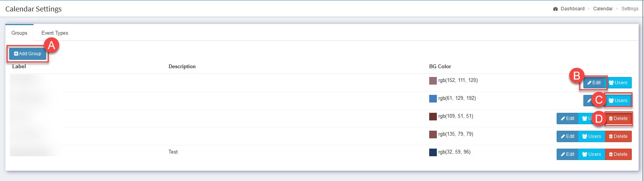The width and height of the screenshot is (644, 181).
Task: Go to the Calendar breadcrumb link
Action: pyautogui.click(x=603, y=9)
